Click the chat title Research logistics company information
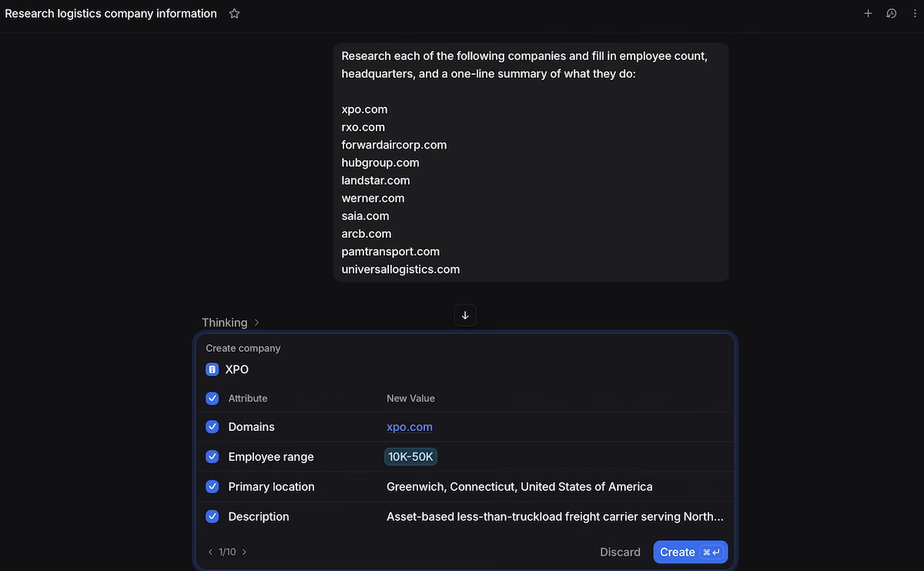Image resolution: width=924 pixels, height=571 pixels. 111,13
